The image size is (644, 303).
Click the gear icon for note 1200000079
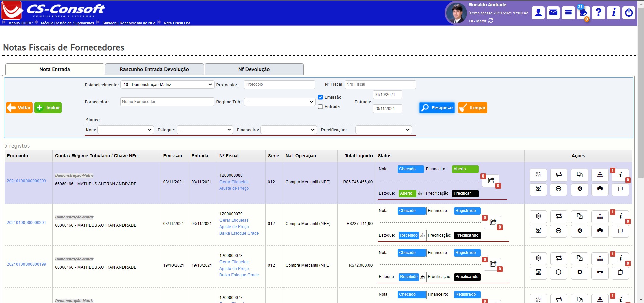538,216
